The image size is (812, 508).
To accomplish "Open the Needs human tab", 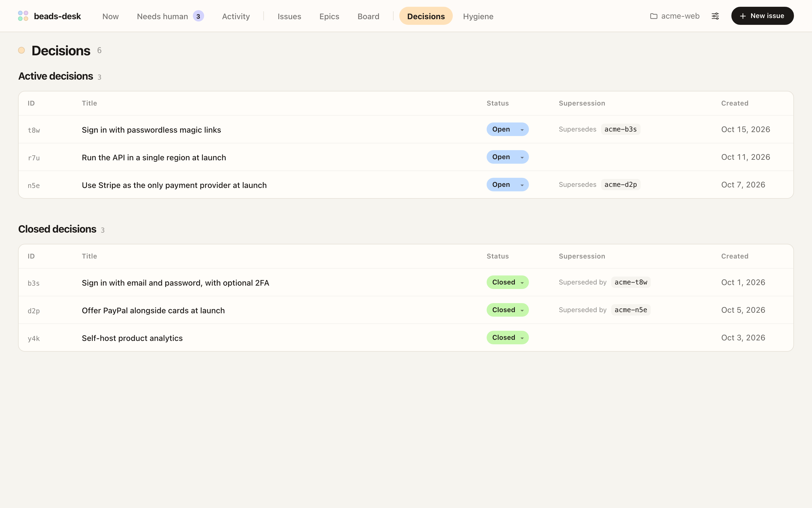I will [x=170, y=16].
